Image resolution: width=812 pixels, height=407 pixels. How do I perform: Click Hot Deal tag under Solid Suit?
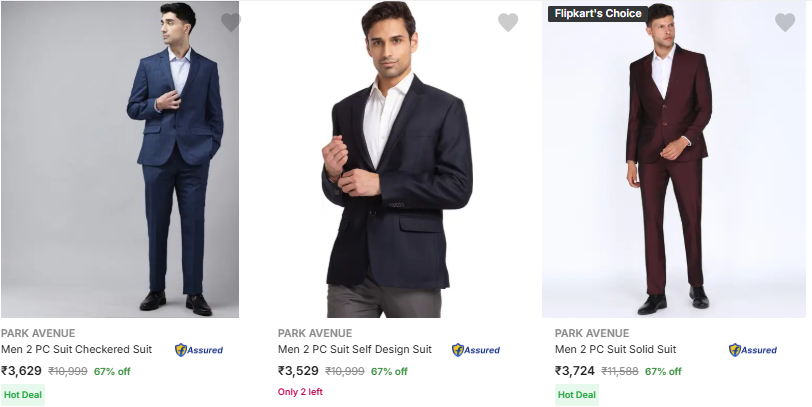click(577, 394)
